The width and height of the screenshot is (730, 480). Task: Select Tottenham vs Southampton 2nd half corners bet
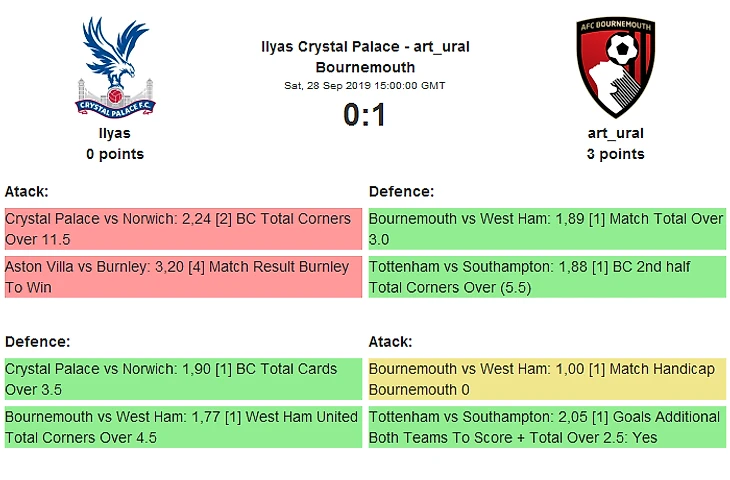tap(547, 277)
